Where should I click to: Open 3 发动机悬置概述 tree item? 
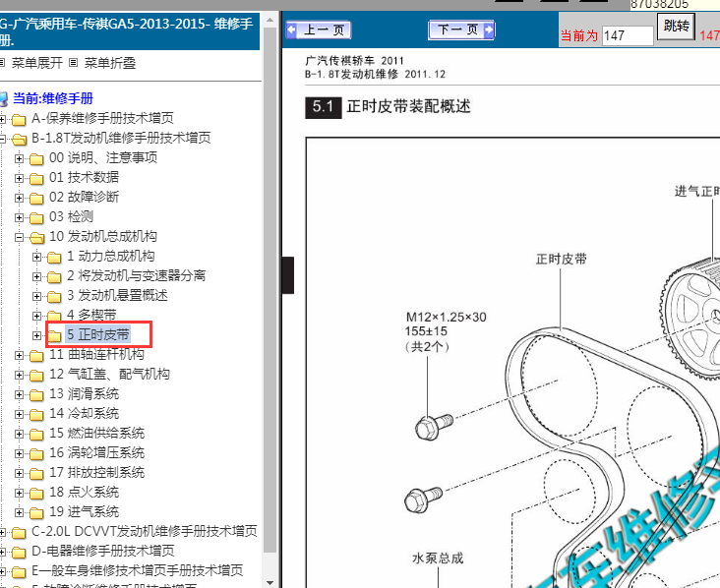coord(117,295)
